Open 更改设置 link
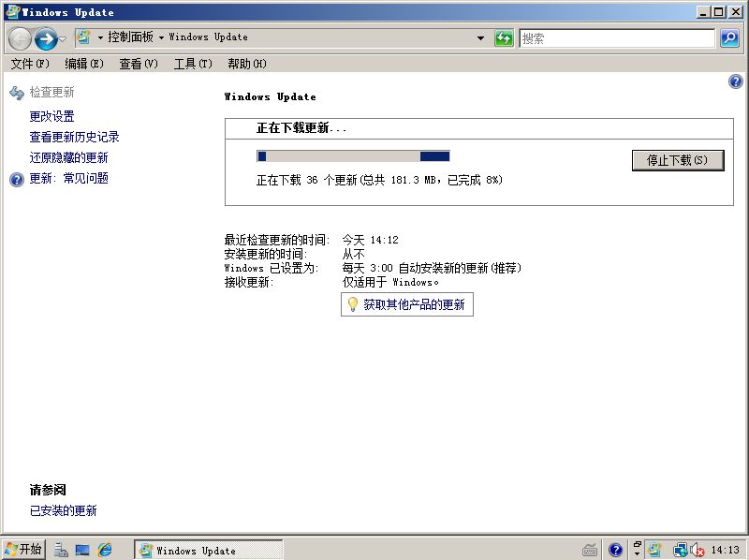This screenshot has height=560, width=749. tap(52, 116)
